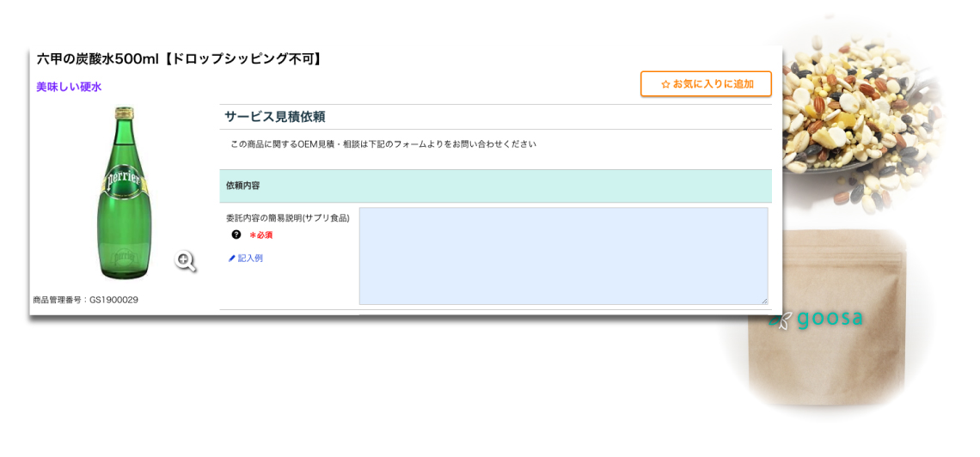Click the サービス見積依頼 section heading
This screenshot has height=457, width=980.
275,117
